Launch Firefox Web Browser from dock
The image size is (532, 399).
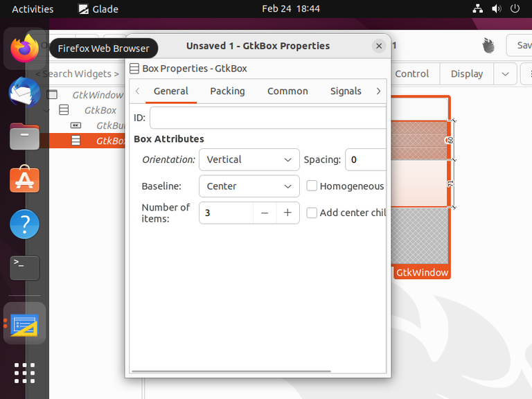tap(24, 48)
